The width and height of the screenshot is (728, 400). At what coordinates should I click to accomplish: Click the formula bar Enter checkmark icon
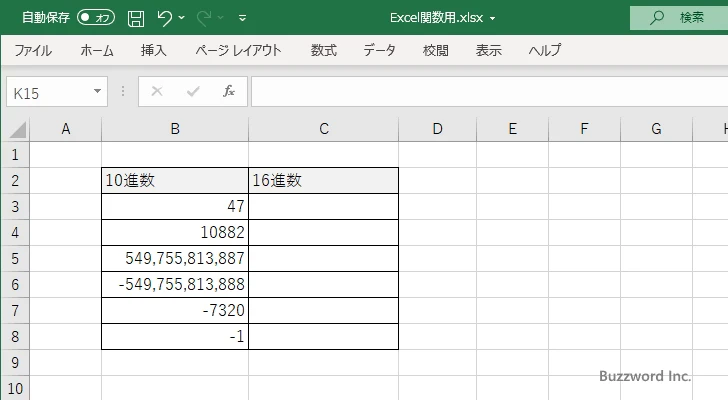pyautogui.click(x=192, y=92)
